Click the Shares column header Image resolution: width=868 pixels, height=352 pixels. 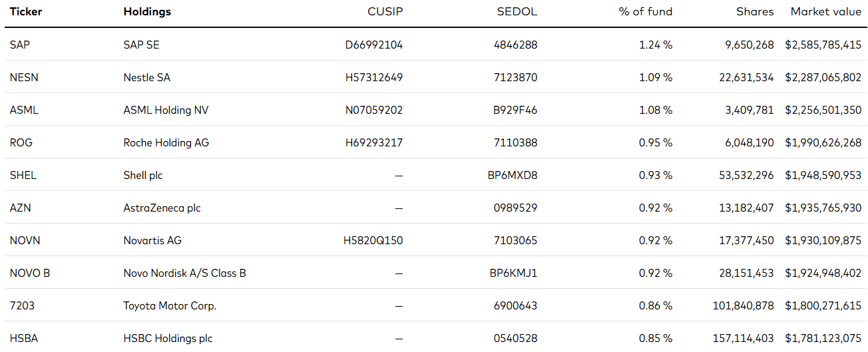[755, 11]
